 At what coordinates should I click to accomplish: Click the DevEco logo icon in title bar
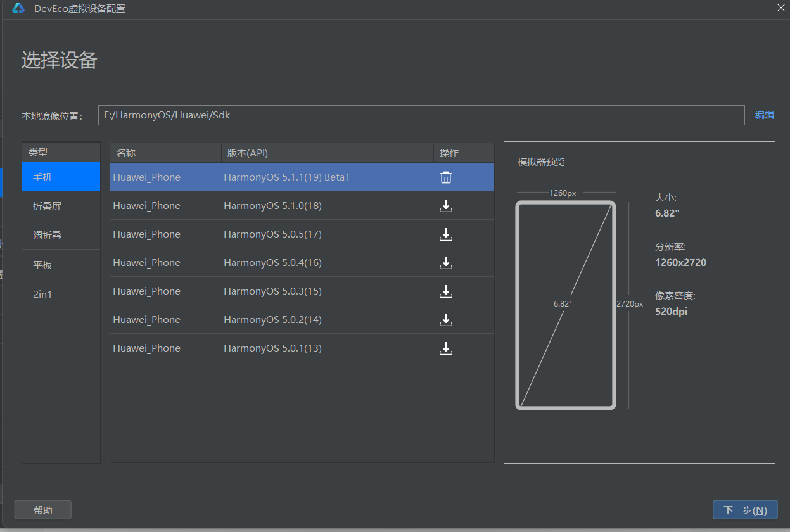18,8
